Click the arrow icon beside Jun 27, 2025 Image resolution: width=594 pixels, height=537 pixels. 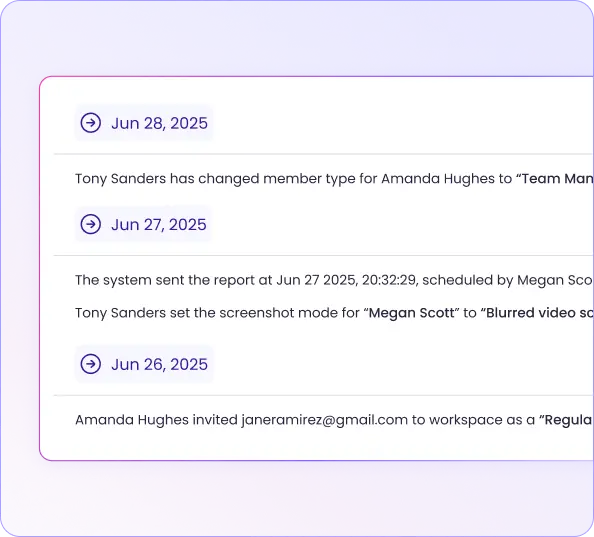pyautogui.click(x=91, y=224)
